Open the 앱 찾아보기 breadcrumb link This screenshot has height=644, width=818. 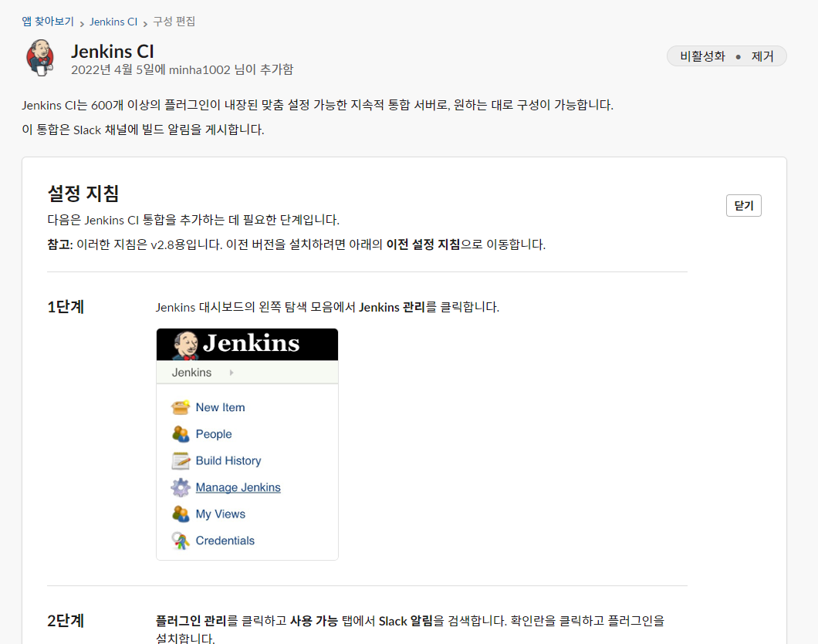pyautogui.click(x=48, y=22)
